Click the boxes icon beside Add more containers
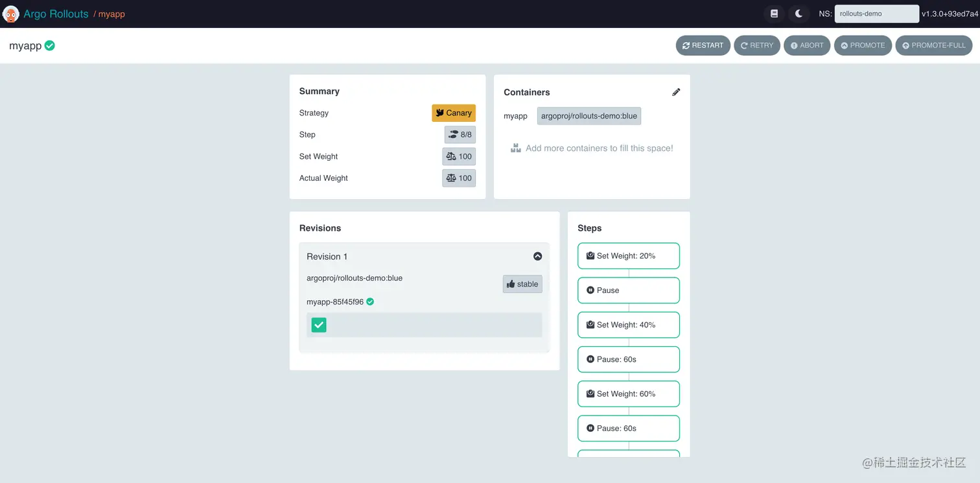Viewport: 980px width, 483px height. pyautogui.click(x=516, y=148)
